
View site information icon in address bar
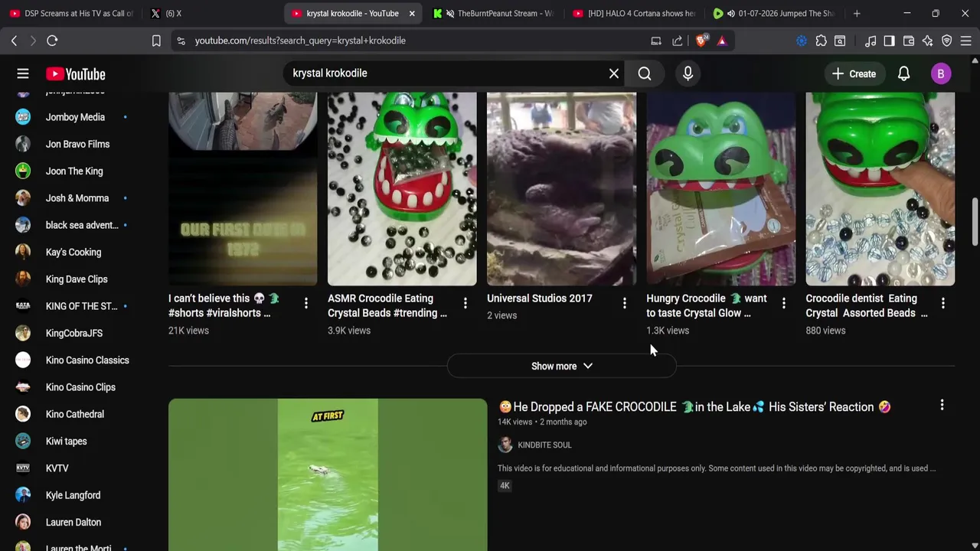[181, 41]
